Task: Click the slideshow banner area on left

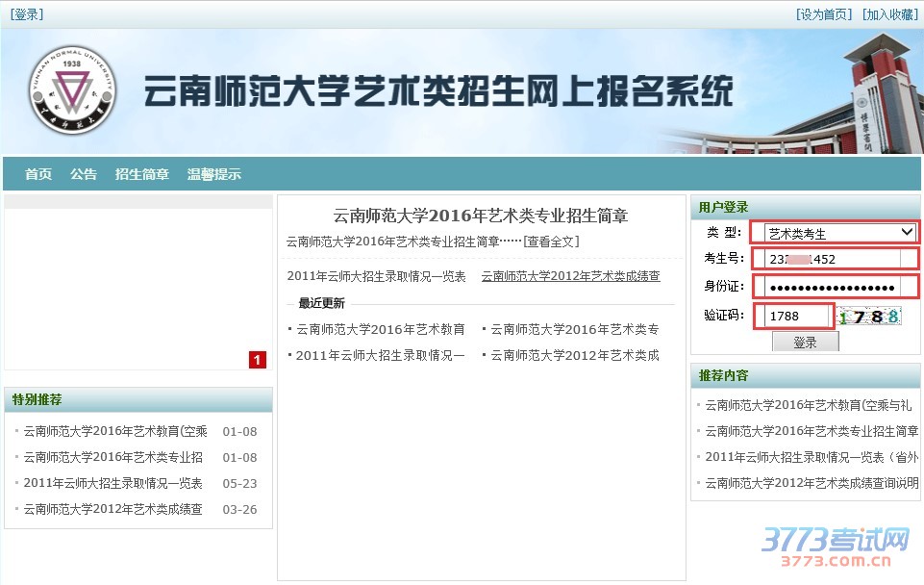Action: pyautogui.click(x=138, y=289)
